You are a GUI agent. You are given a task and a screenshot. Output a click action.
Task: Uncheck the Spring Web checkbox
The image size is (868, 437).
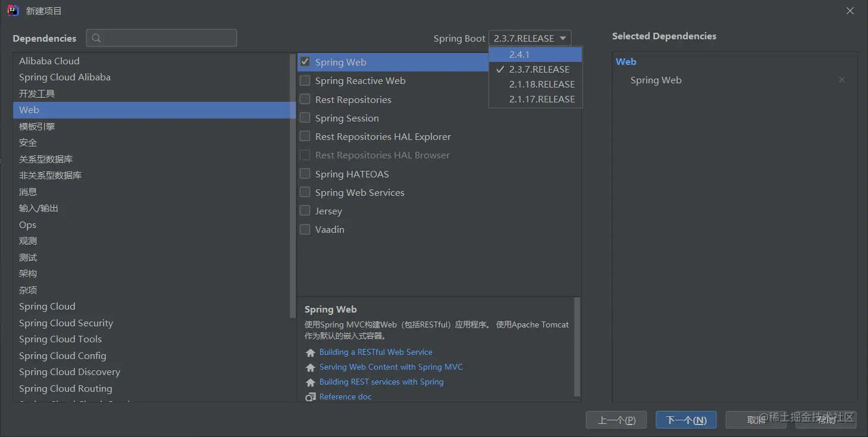coord(305,62)
